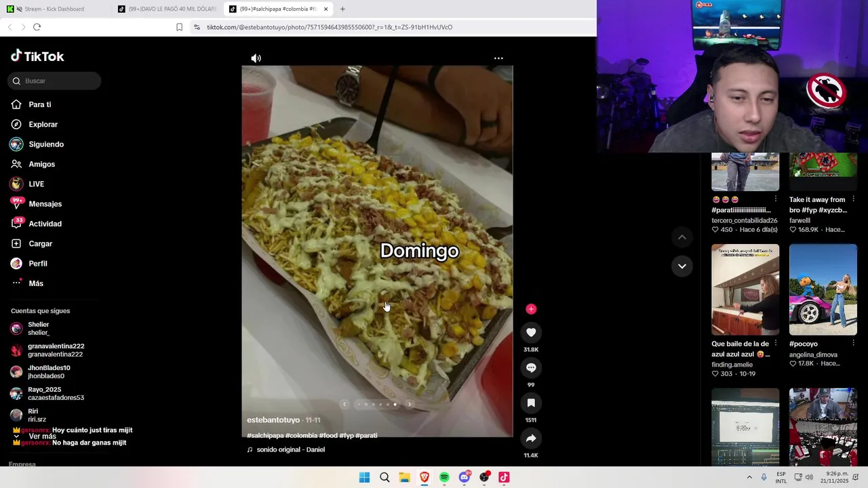Mute the TikTok post sound

256,58
